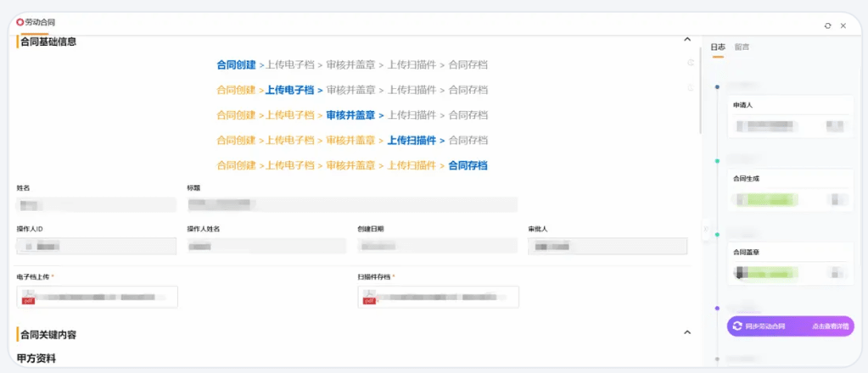
Task: Switch to the 留言 tab
Action: coord(742,47)
